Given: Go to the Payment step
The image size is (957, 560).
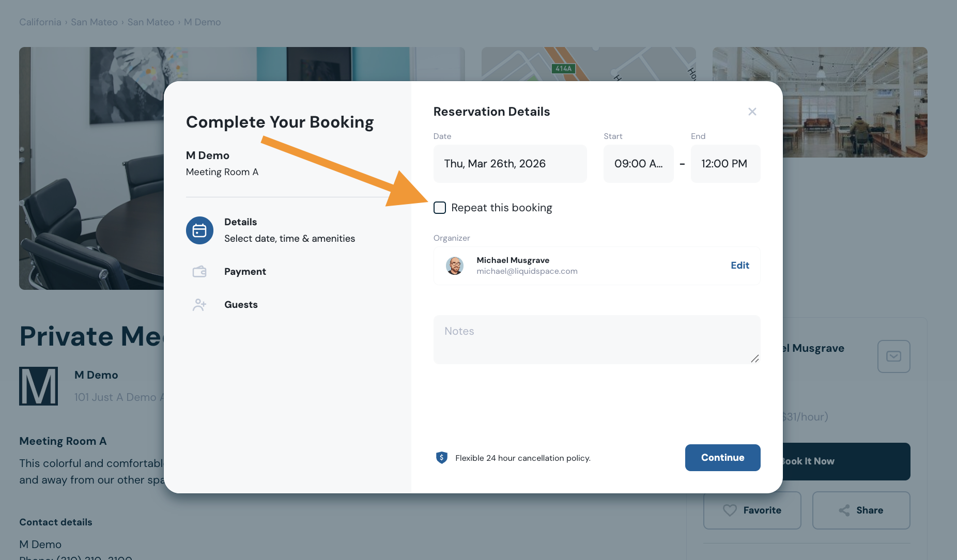Looking at the screenshot, I should [x=245, y=272].
